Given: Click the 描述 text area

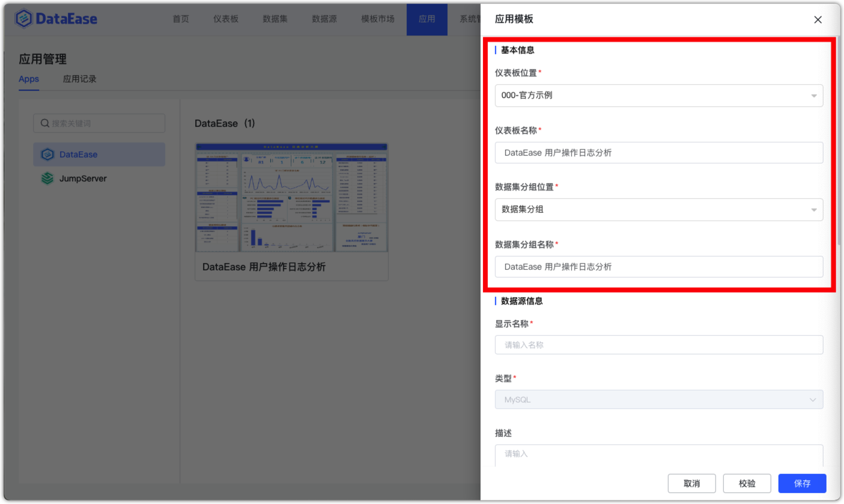Looking at the screenshot, I should point(659,455).
